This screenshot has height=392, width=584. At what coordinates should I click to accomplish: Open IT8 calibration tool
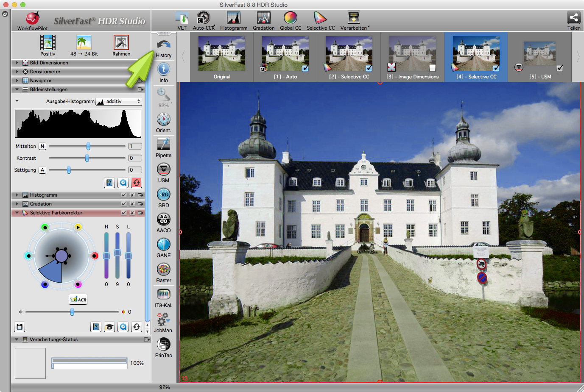[164, 295]
